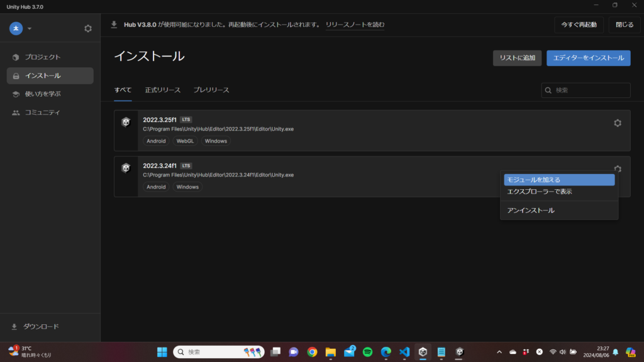Expand the account dropdown arrow
This screenshot has height=362, width=644.
pyautogui.click(x=30, y=29)
